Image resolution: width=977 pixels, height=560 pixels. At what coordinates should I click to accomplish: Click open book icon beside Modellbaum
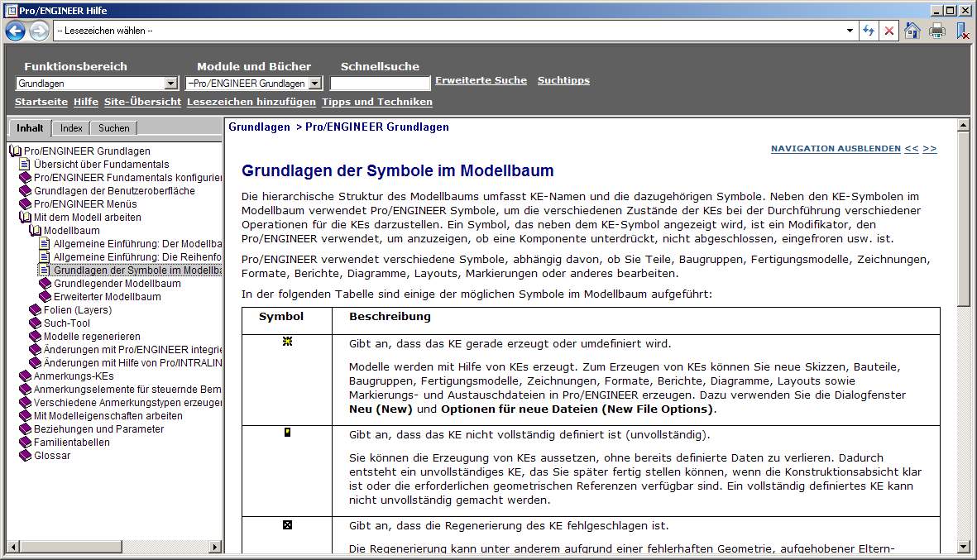(35, 231)
